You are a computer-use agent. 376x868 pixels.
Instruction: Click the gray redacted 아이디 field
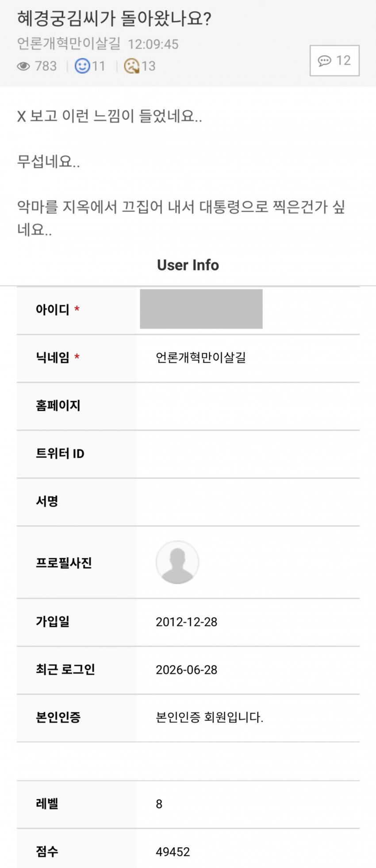coord(201,309)
